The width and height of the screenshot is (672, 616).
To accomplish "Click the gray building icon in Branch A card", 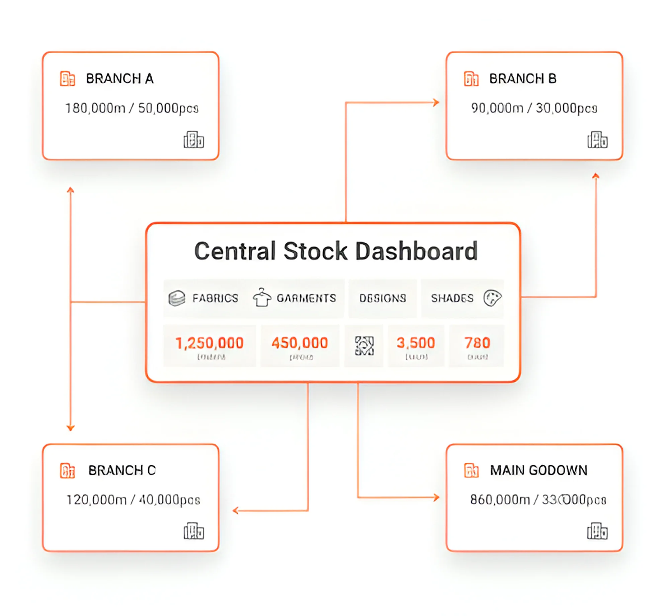I will (x=193, y=140).
